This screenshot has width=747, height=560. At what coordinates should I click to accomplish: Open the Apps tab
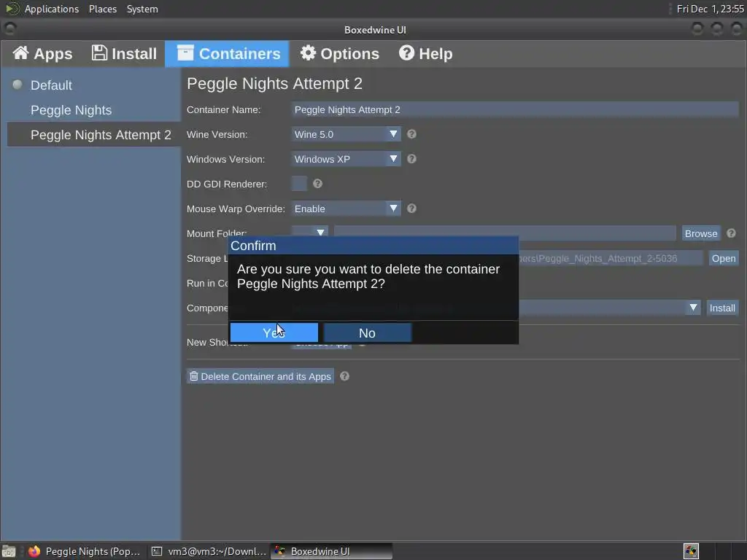pos(42,54)
